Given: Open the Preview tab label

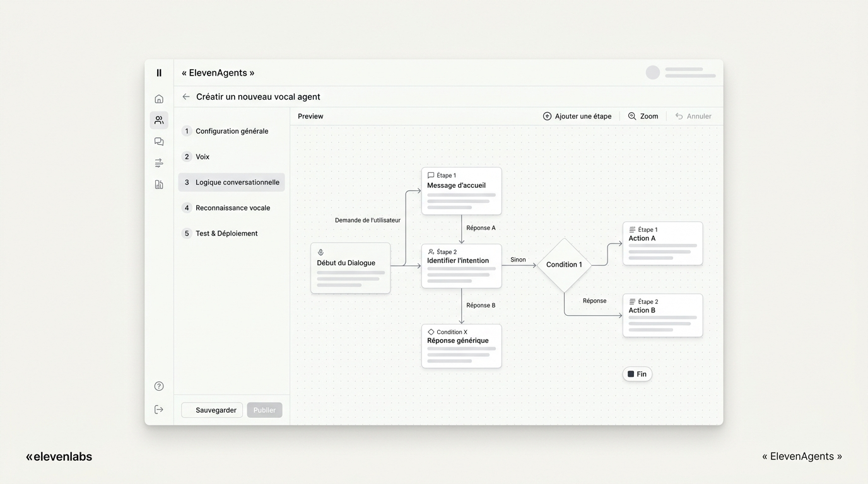Looking at the screenshot, I should click(x=310, y=117).
